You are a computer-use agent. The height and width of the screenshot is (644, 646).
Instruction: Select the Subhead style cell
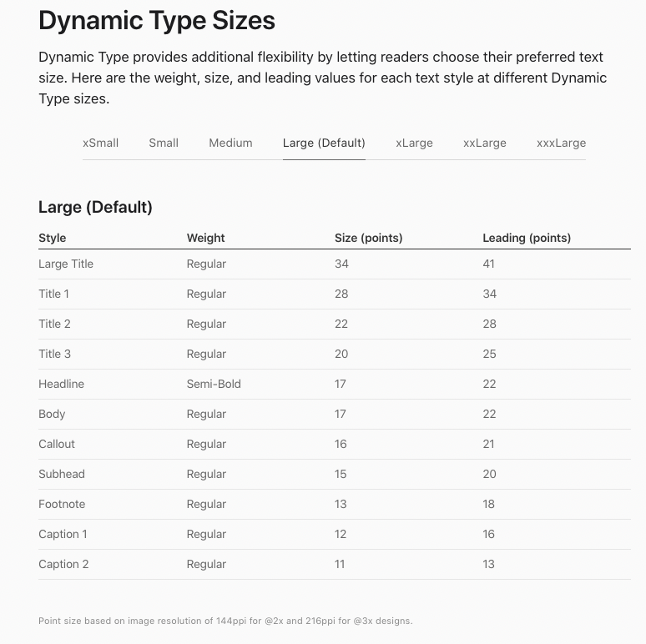[62, 475]
